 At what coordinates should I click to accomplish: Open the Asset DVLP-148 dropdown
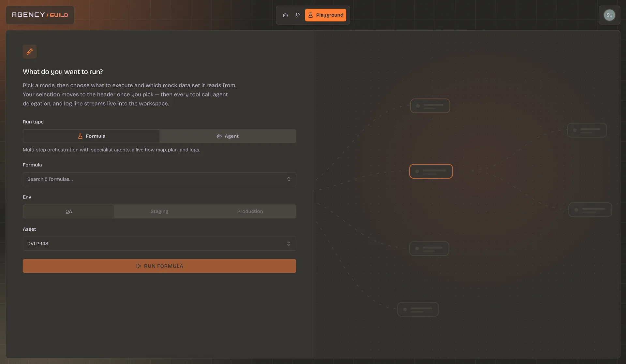(159, 244)
